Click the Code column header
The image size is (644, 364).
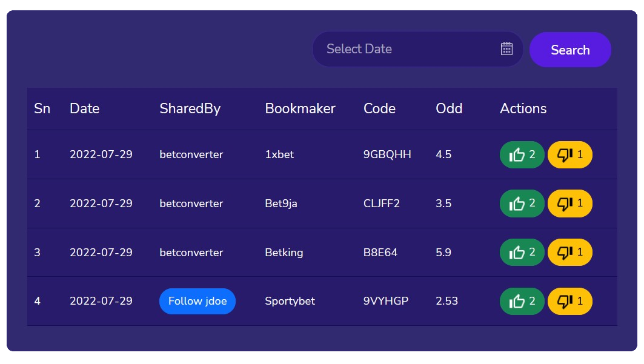pyautogui.click(x=379, y=108)
